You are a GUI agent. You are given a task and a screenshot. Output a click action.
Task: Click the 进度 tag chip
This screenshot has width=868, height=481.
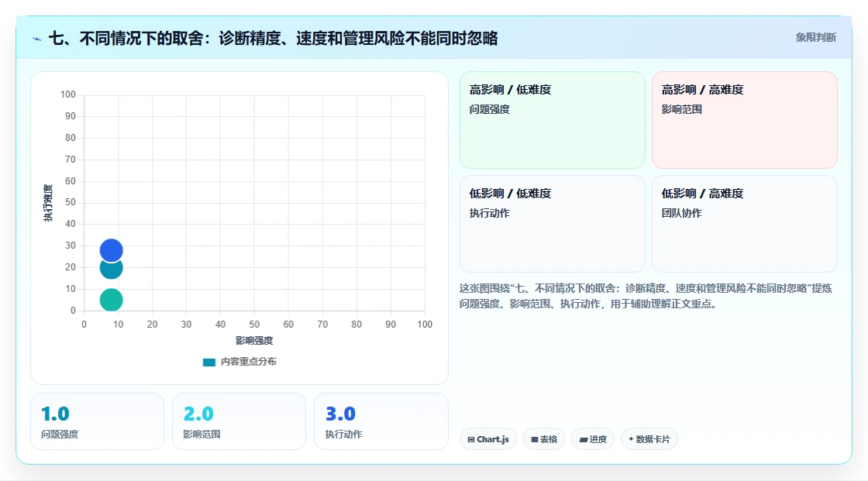click(593, 439)
